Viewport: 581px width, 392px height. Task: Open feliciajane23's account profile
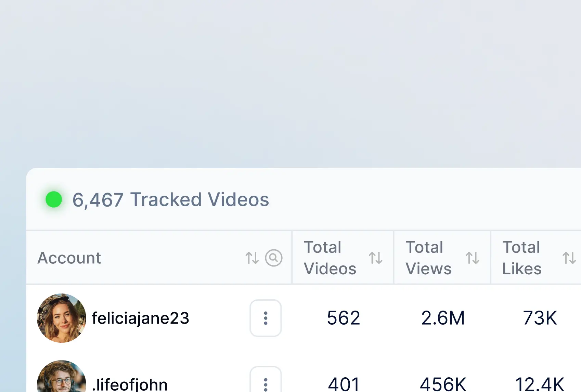click(x=141, y=318)
